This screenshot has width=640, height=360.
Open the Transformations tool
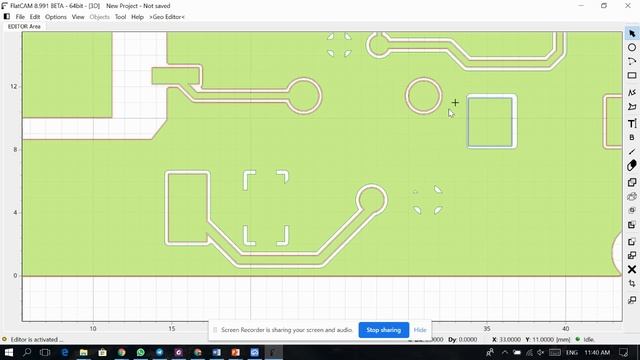632,283
